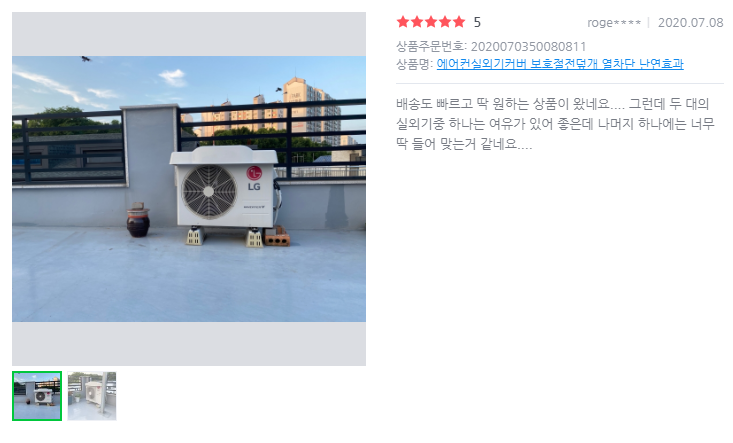733x443 pixels.
Task: Click reviewer name roge****
Action: click(x=614, y=22)
